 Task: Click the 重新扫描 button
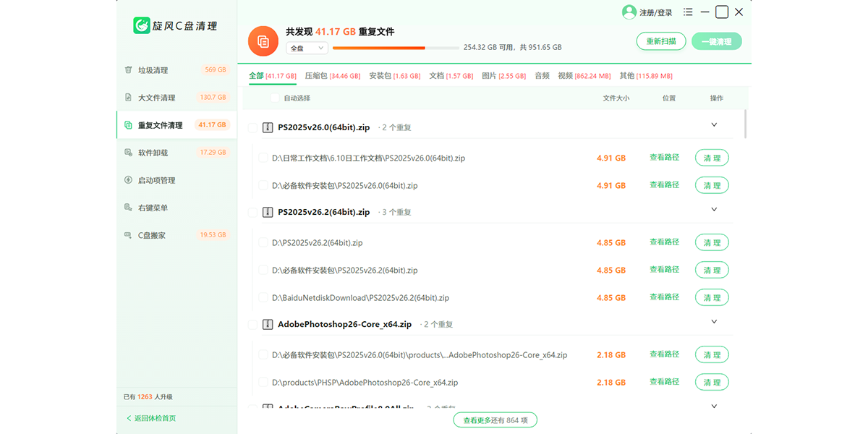click(661, 41)
